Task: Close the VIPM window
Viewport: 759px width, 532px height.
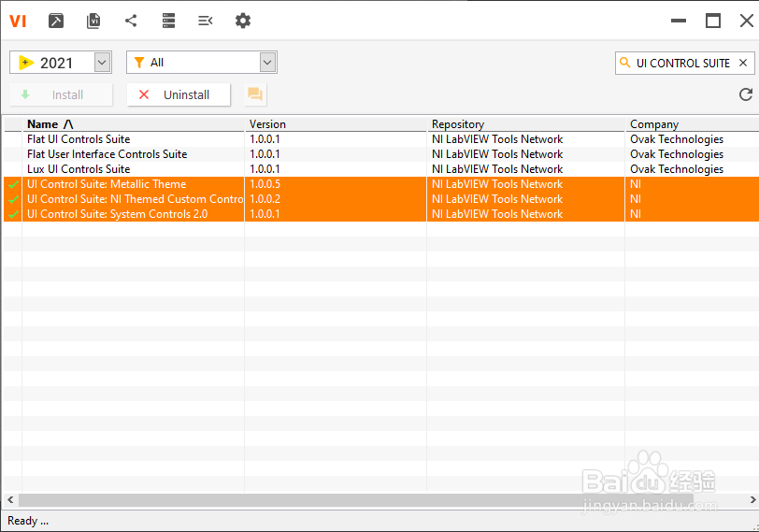Action: (747, 21)
